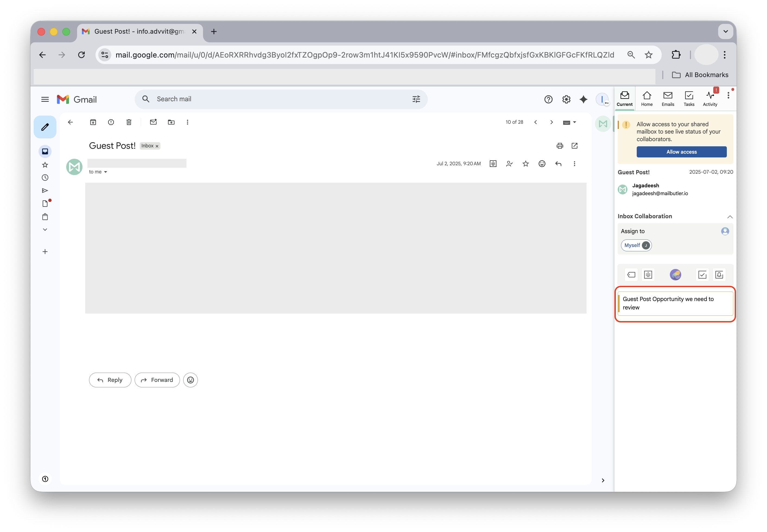Show search options filter icon
The width and height of the screenshot is (767, 532).
coord(416,99)
